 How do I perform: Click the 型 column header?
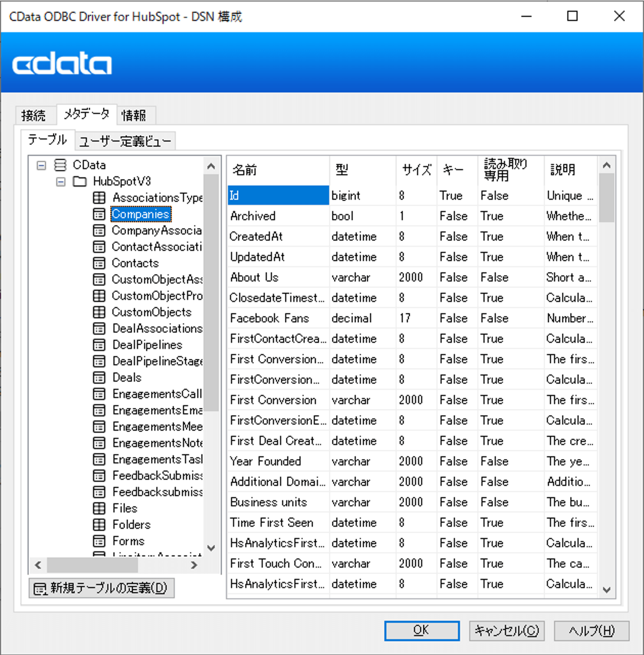[363, 170]
